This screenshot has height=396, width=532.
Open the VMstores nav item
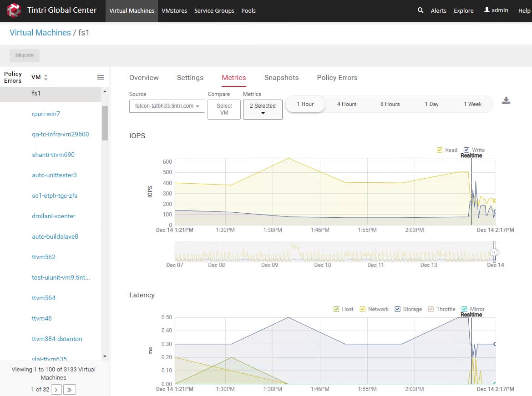point(174,11)
